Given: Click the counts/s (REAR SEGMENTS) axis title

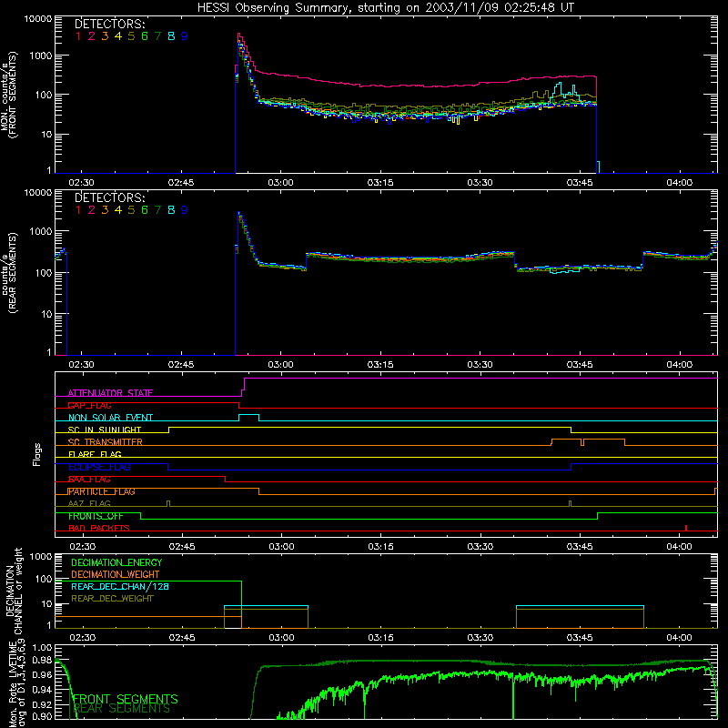Looking at the screenshot, I should click(8, 272).
